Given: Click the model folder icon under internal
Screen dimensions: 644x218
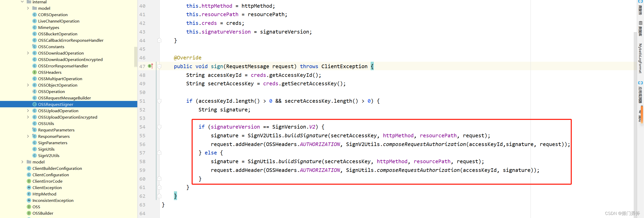Looking at the screenshot, I should [x=35, y=8].
